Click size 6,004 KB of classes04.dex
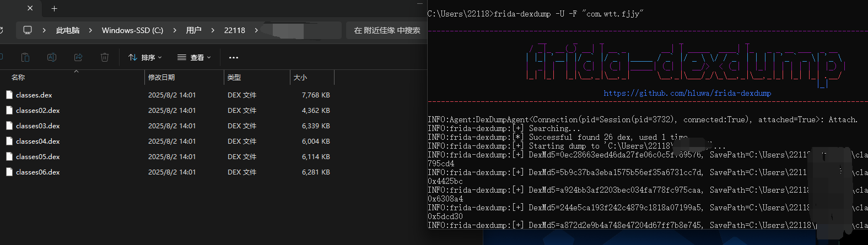 point(316,141)
